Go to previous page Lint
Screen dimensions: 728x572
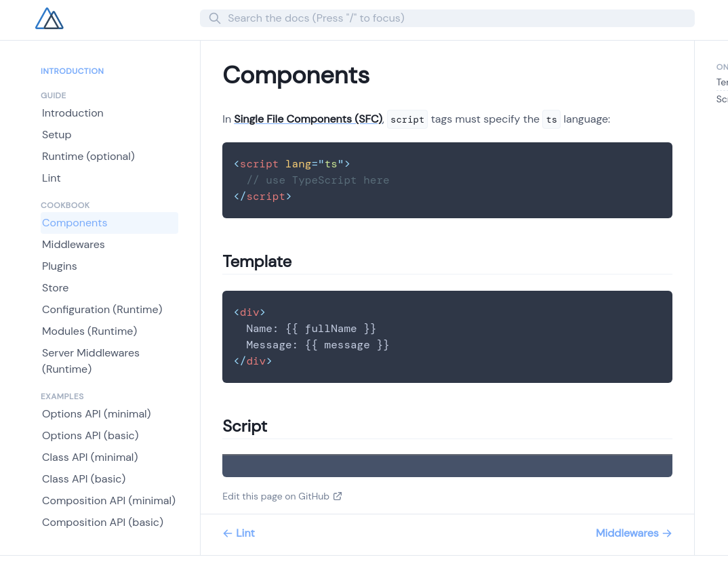(x=239, y=533)
